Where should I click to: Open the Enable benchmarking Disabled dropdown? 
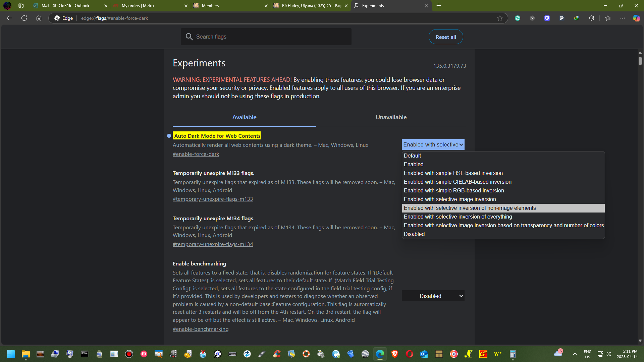pyautogui.click(x=433, y=296)
